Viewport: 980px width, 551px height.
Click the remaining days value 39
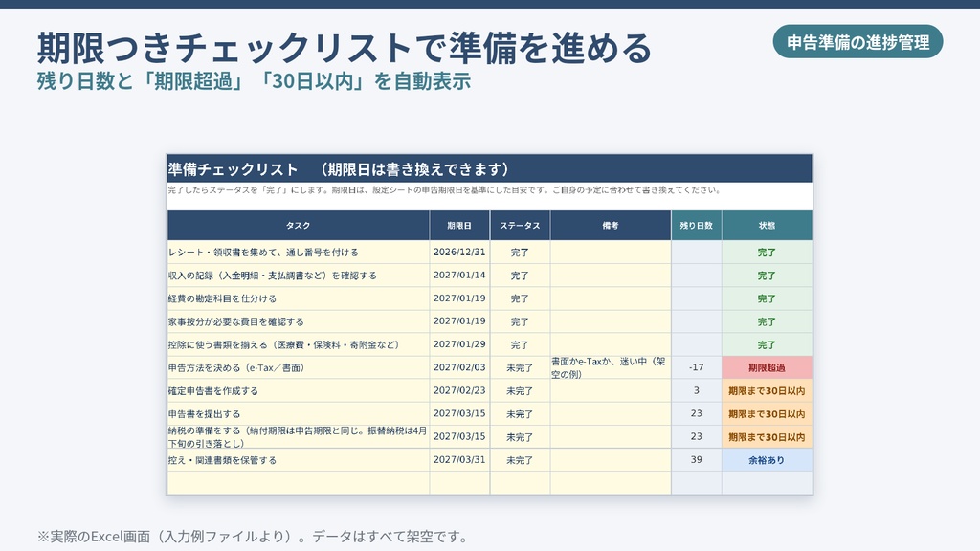(697, 460)
